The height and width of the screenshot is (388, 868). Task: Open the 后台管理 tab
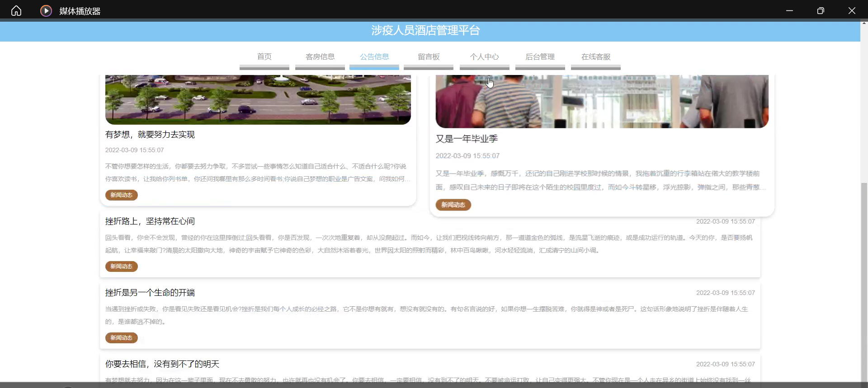(540, 57)
